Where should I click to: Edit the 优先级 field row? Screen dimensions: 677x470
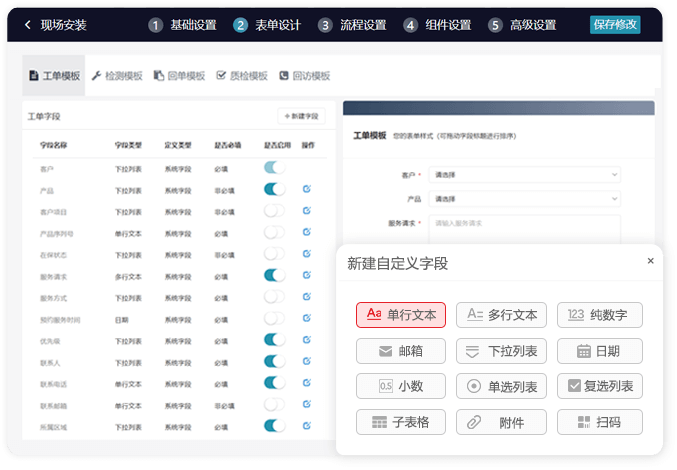tap(307, 340)
